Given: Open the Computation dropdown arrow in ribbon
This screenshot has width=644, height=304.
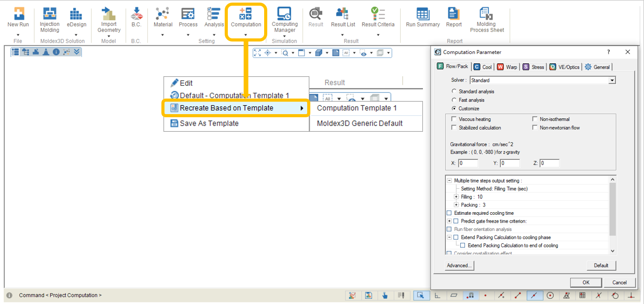Looking at the screenshot, I should click(x=246, y=35).
